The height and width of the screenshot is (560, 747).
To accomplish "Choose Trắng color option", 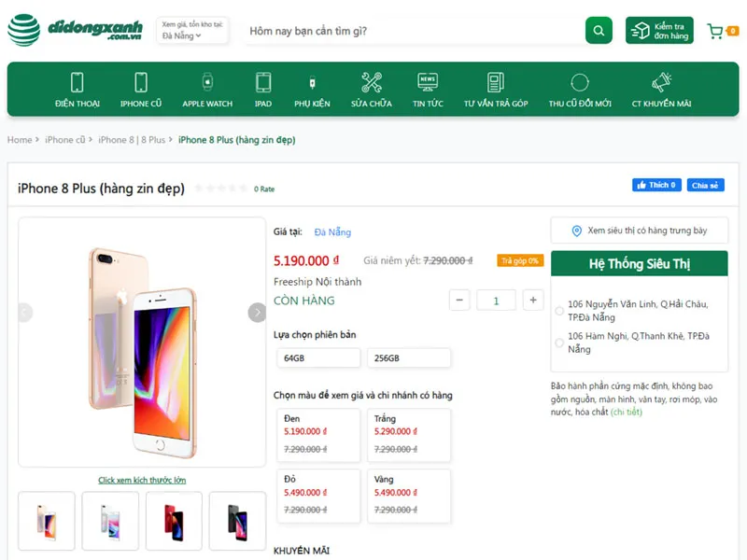I will click(x=409, y=435).
